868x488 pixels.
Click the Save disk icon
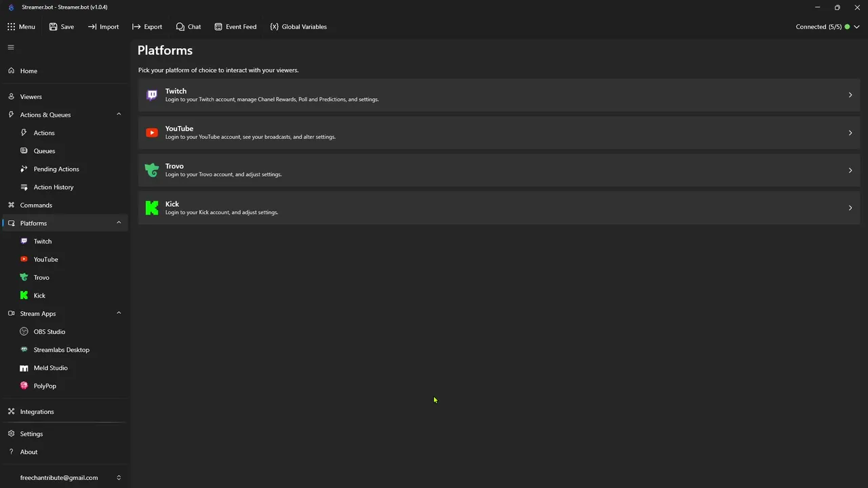(x=53, y=27)
